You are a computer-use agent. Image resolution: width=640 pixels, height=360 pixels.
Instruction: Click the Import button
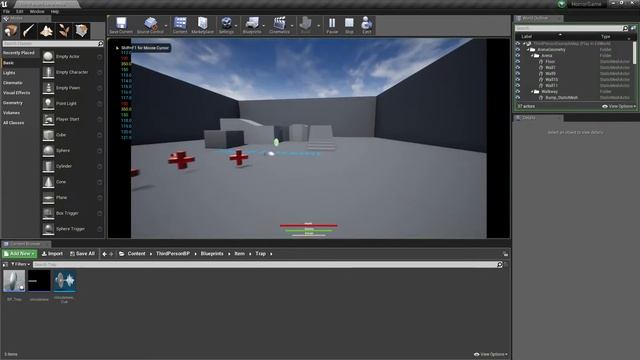(52, 254)
